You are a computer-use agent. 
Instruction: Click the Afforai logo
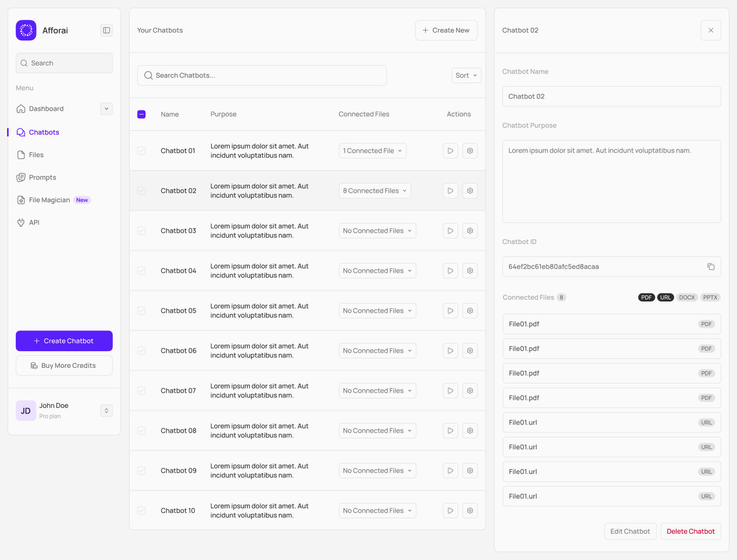(26, 30)
